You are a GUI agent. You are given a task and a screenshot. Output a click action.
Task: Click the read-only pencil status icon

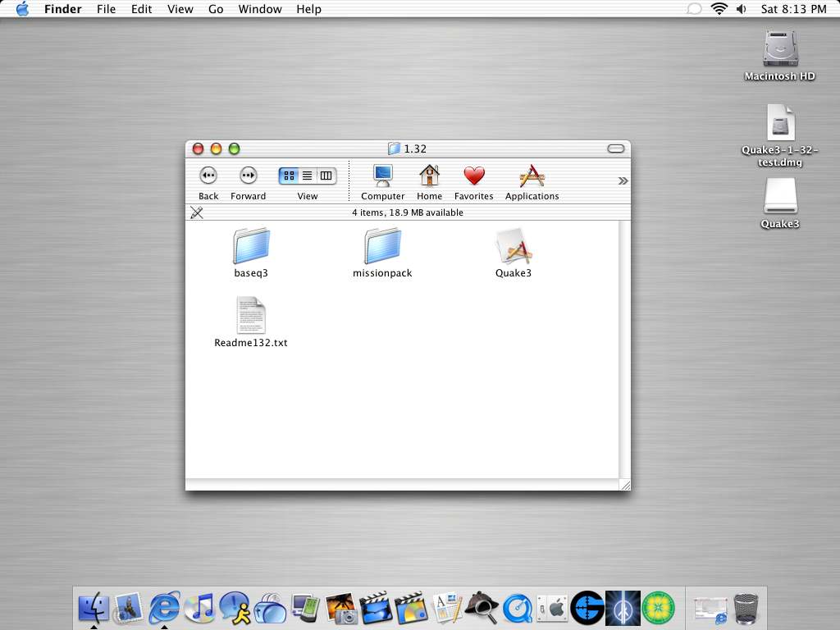click(197, 212)
